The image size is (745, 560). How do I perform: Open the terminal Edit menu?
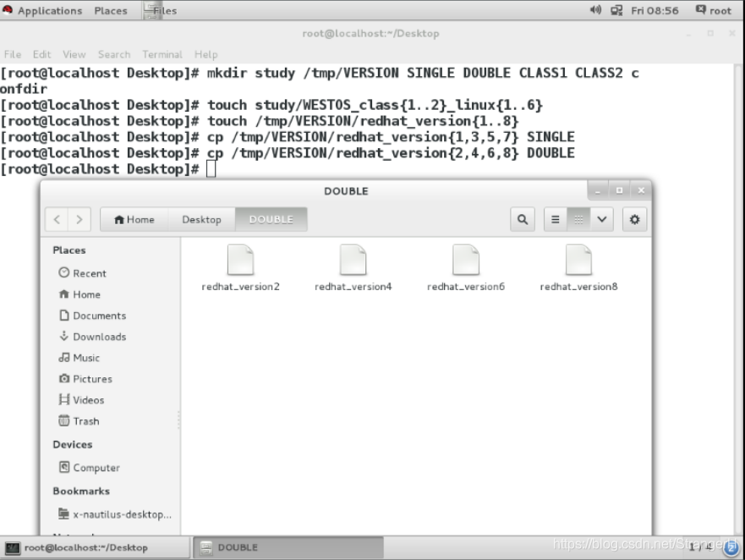(x=41, y=54)
